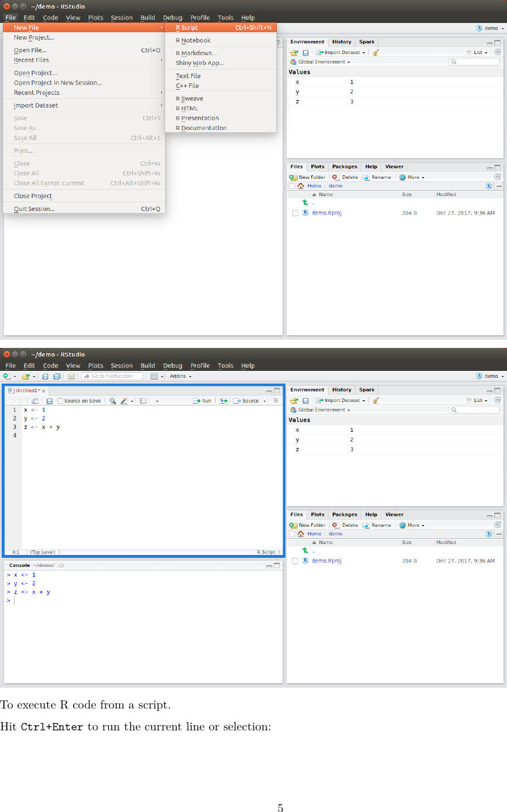Click the Go to file/function field

pyautogui.click(x=112, y=376)
